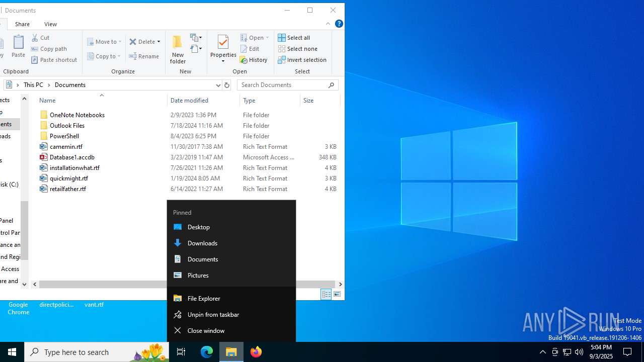Viewport: 644px width, 362px height.
Task: Sort by the Name column header
Action: (101, 100)
